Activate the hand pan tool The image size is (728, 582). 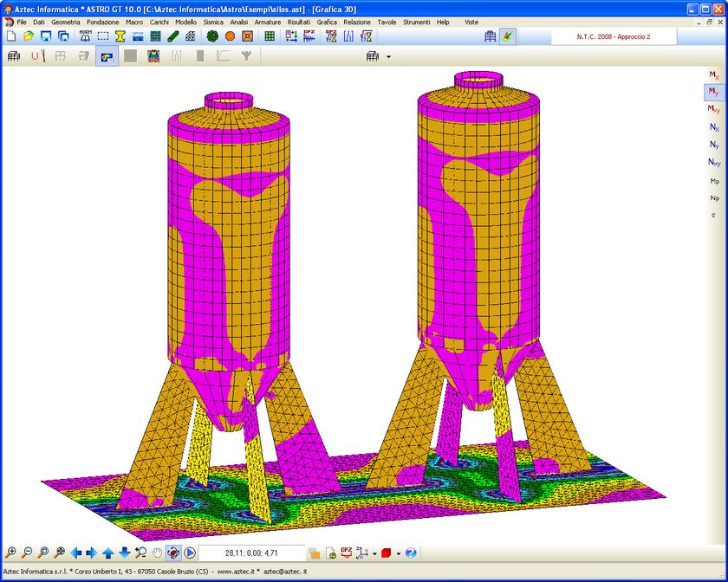click(157, 553)
